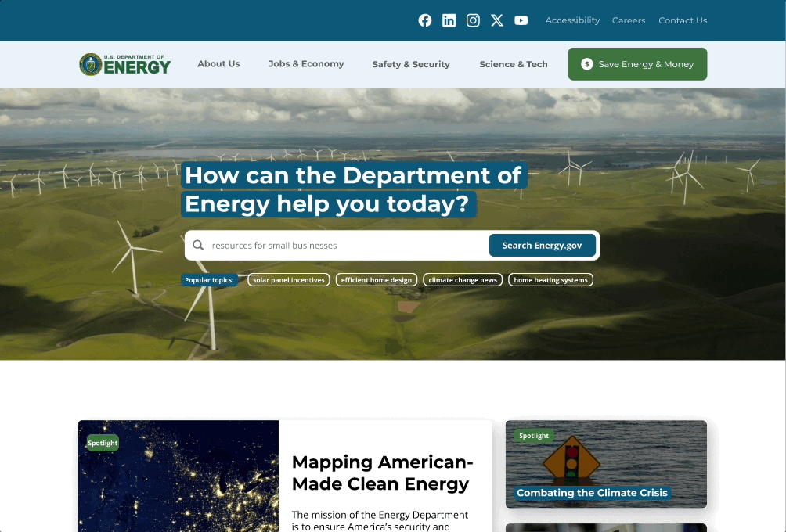Click the Popular topics: label
Image resolution: width=786 pixels, height=532 pixels.
coord(209,280)
